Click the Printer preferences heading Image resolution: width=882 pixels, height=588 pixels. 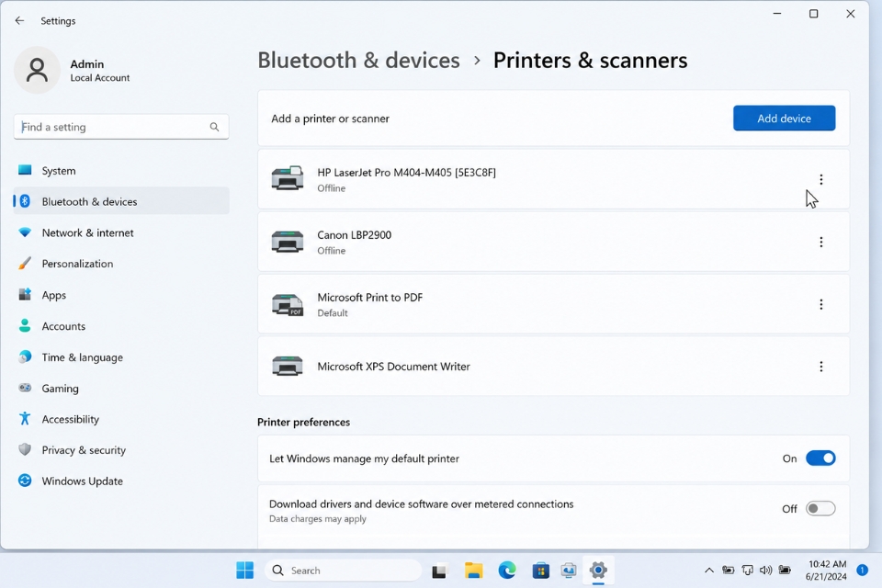point(304,422)
